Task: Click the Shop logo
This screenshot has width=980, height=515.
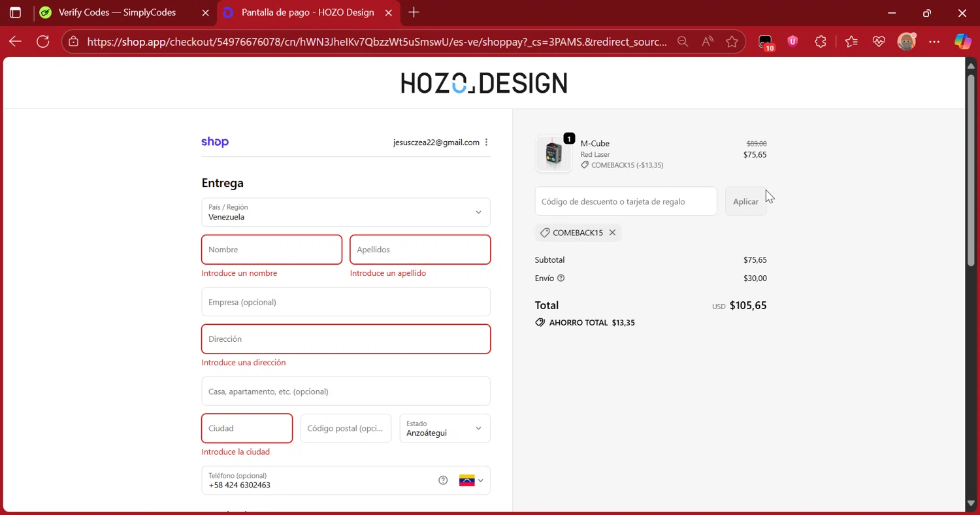Action: (x=215, y=142)
